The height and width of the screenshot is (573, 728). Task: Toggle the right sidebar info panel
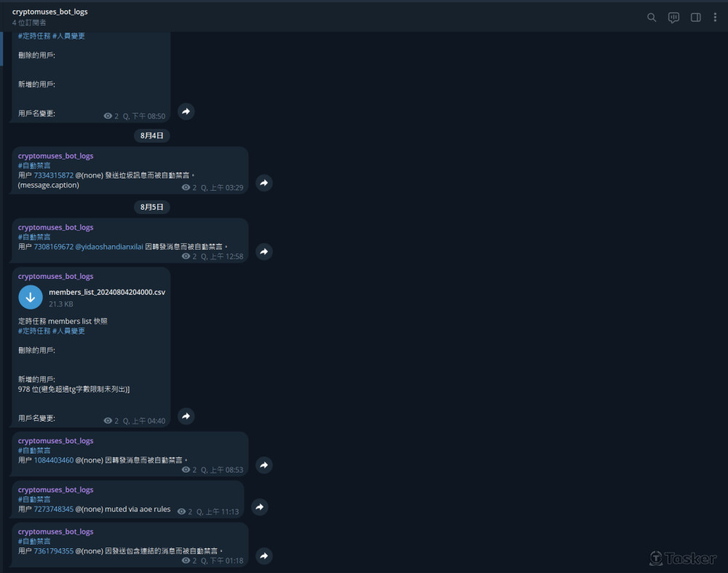(x=695, y=17)
